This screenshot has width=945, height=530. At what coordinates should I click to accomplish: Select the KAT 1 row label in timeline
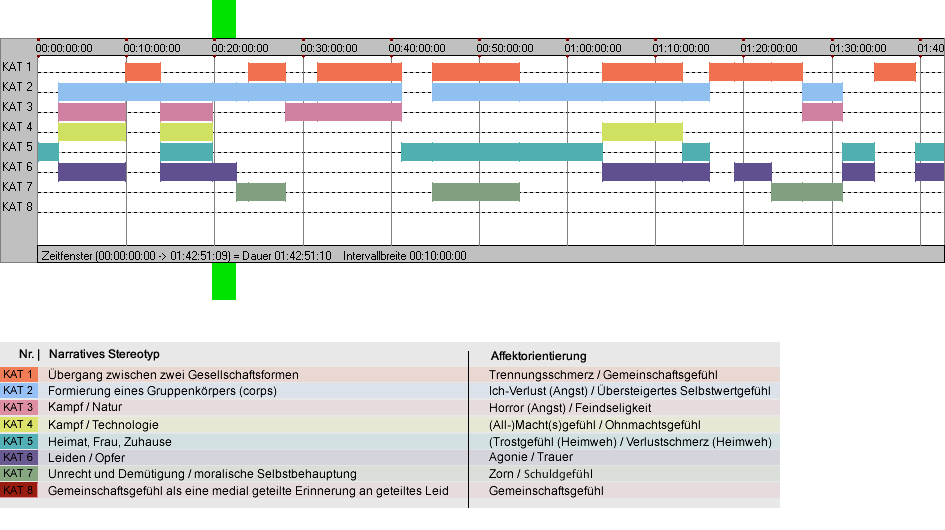point(17,67)
